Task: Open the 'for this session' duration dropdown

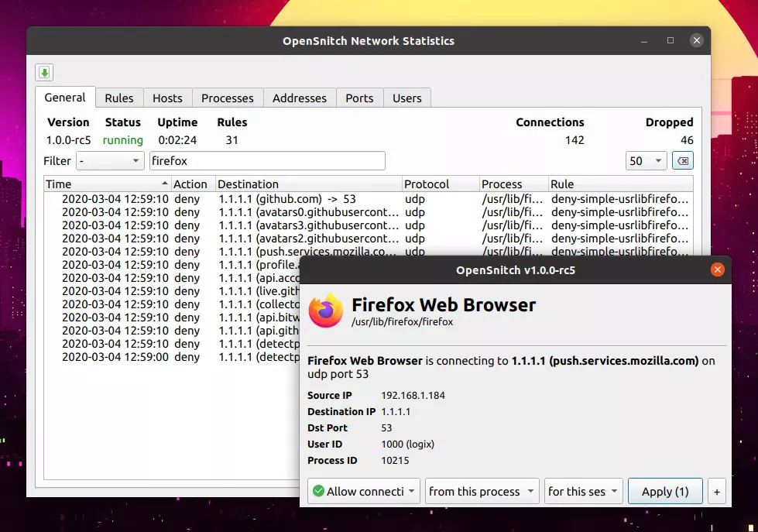Action: 583,492
